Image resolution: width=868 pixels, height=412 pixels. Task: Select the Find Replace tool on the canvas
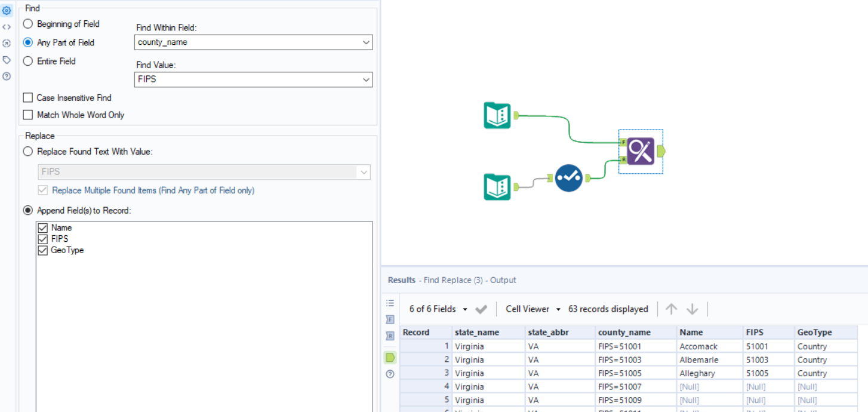(x=641, y=151)
